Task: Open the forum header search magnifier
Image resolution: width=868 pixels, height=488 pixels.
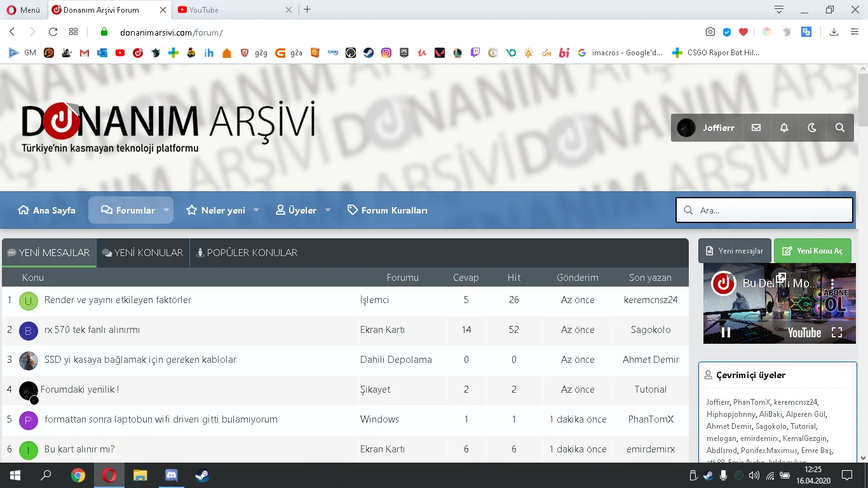Action: pyautogui.click(x=840, y=128)
